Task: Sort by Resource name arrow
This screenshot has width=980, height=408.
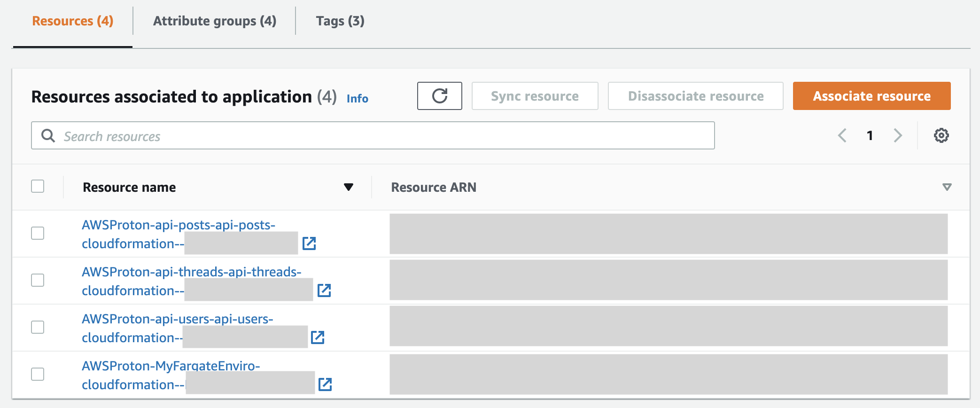Action: point(349,187)
